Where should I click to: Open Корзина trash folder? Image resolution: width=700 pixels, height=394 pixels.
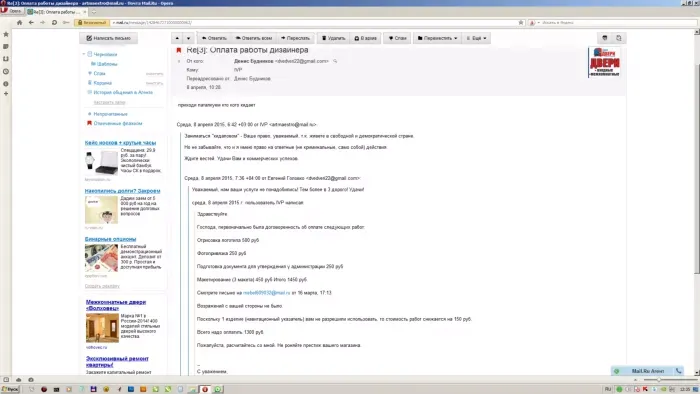[x=103, y=83]
